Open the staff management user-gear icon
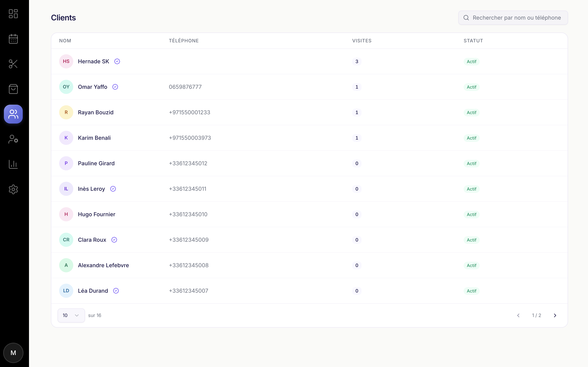588x367 pixels. [x=13, y=139]
